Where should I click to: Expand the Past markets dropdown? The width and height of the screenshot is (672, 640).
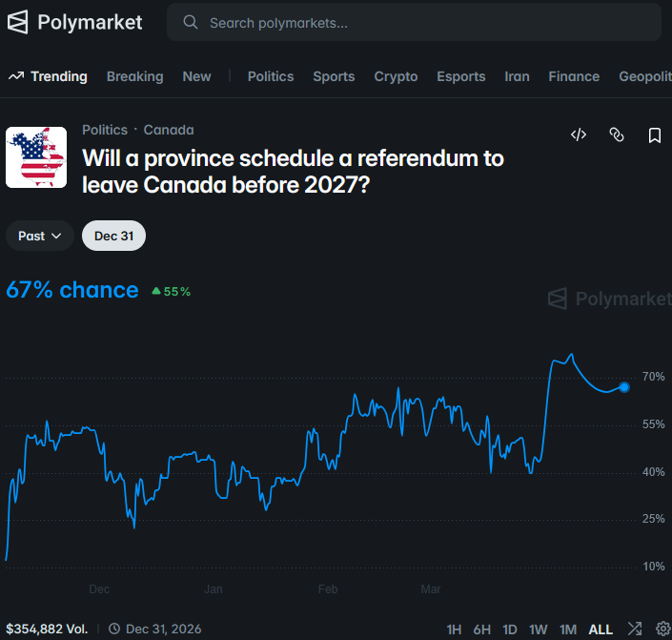pos(40,236)
